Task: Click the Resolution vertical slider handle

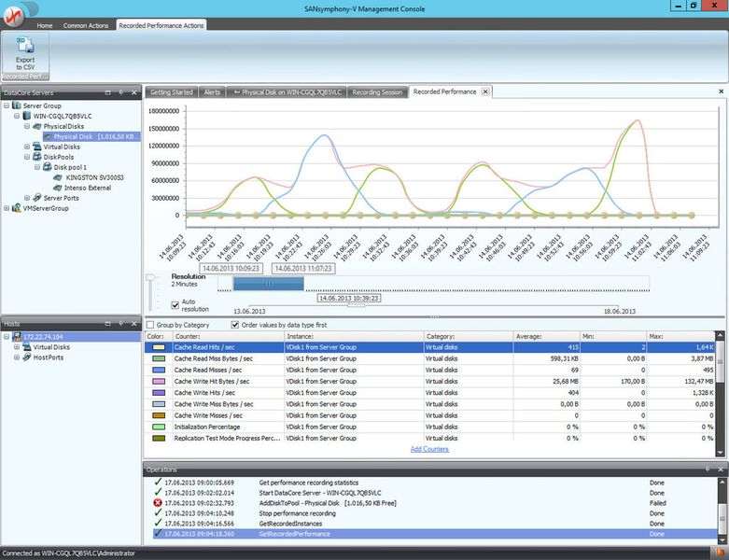Action: [x=150, y=278]
